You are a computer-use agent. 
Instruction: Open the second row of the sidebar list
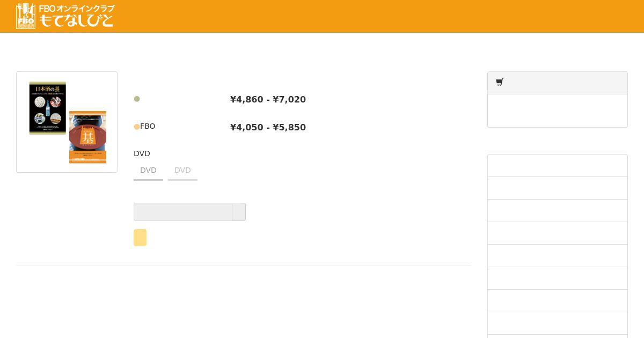pyautogui.click(x=557, y=188)
